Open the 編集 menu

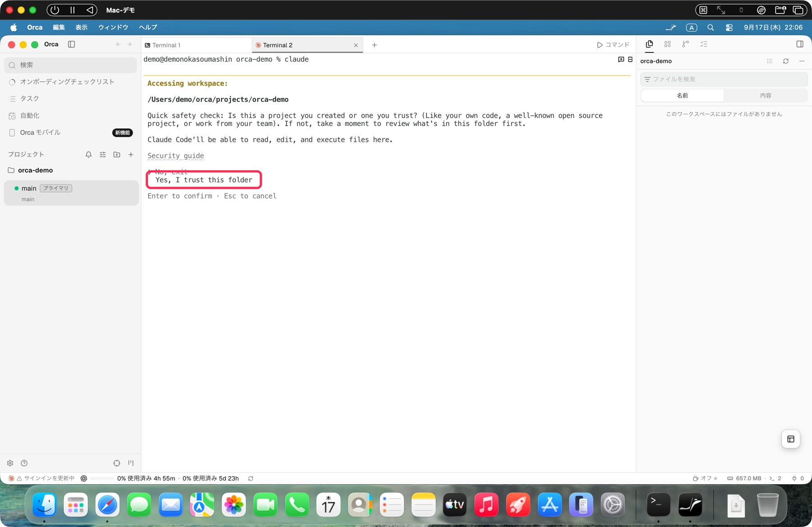59,27
